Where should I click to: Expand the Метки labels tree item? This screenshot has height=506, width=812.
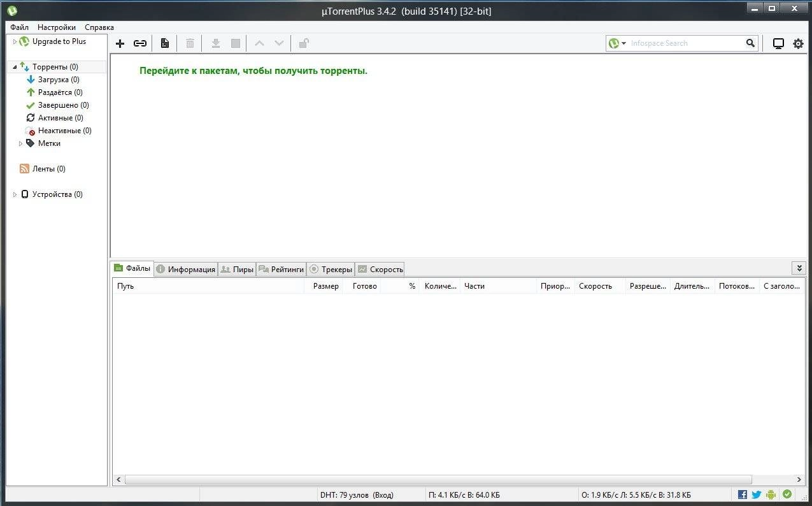[x=20, y=143]
